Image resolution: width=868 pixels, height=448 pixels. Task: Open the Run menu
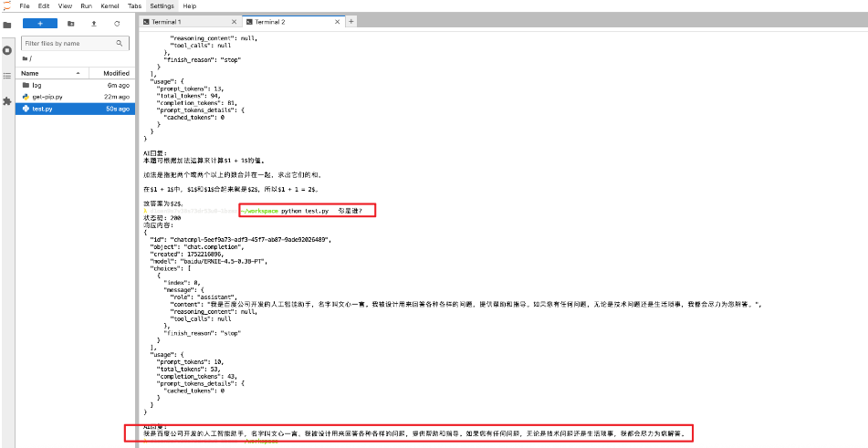[x=87, y=6]
